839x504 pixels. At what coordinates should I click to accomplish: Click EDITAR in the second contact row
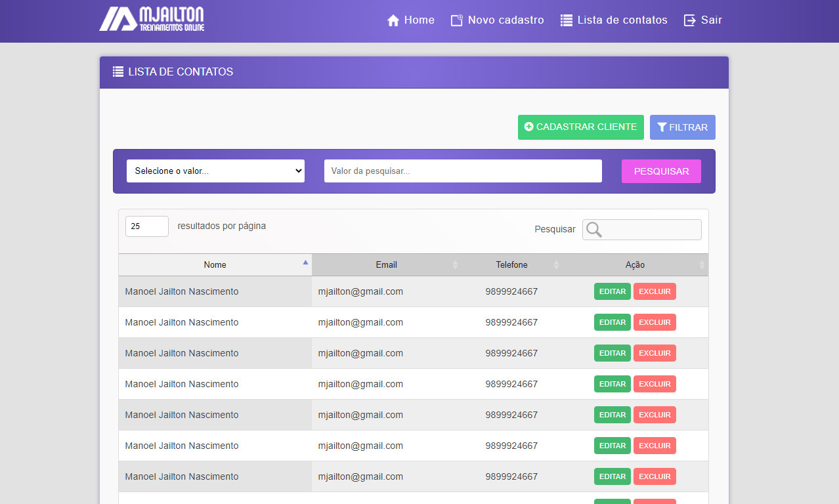[613, 322]
